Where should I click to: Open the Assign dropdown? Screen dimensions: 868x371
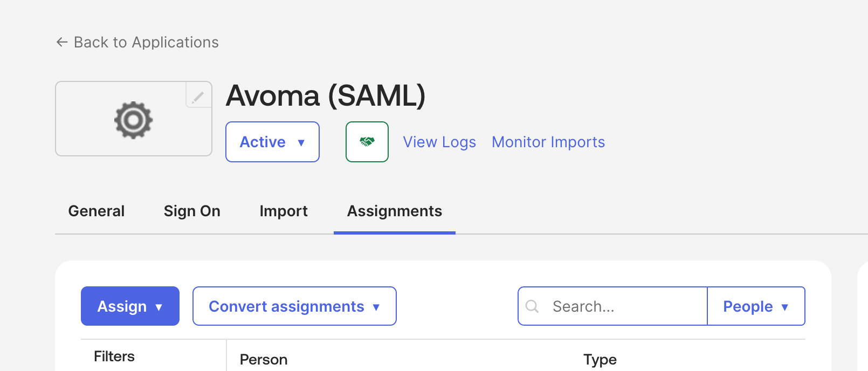(130, 306)
